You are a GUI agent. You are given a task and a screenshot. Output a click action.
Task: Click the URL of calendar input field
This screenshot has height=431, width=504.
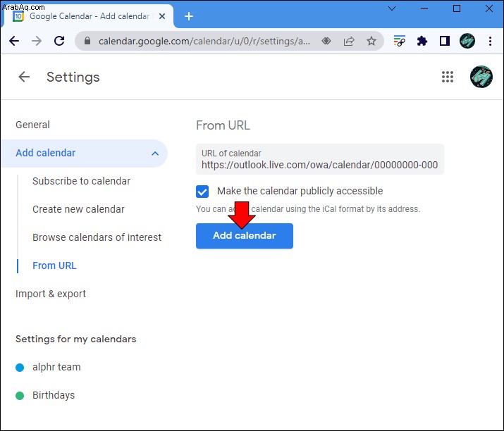[x=320, y=159]
